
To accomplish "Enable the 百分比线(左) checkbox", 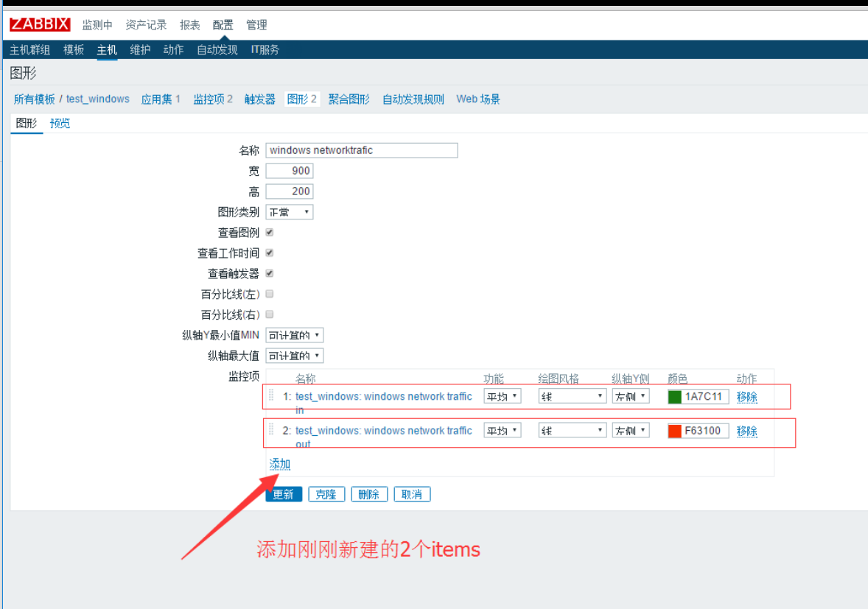I will coord(270,294).
